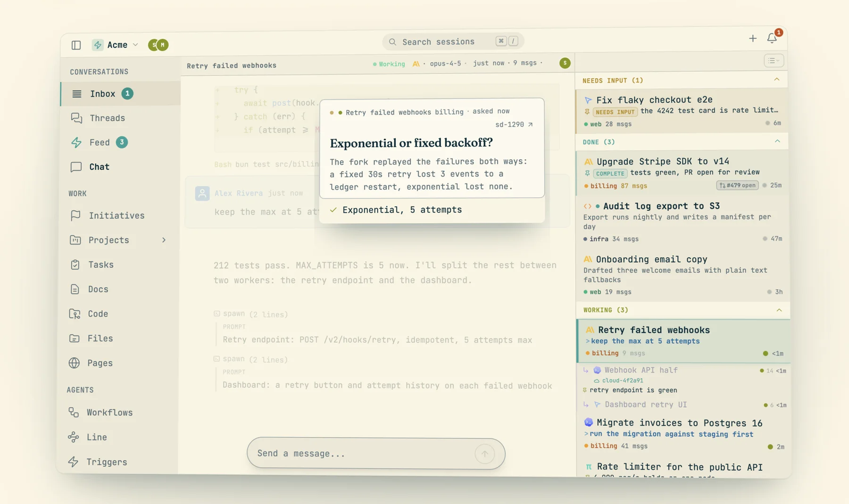
Task: Open the Acme workspace dropdown
Action: (115, 45)
